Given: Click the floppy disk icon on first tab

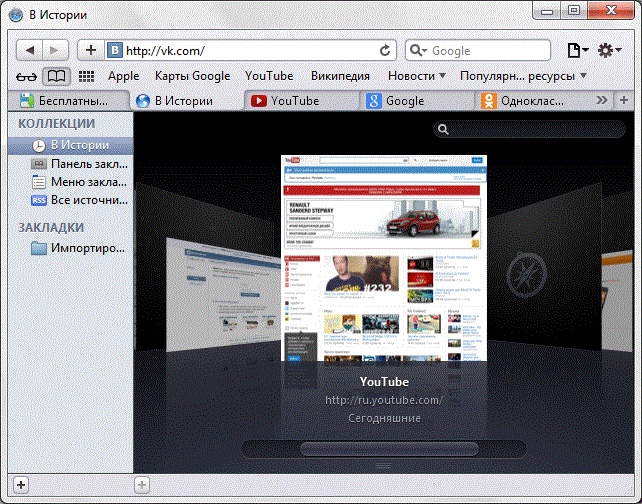Looking at the screenshot, I should click(27, 101).
